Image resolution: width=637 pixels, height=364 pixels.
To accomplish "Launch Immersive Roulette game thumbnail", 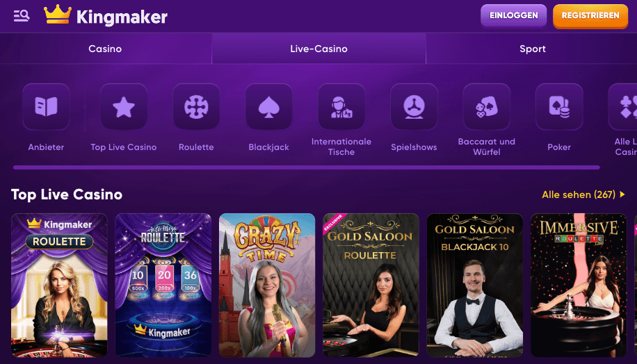I will click(579, 286).
